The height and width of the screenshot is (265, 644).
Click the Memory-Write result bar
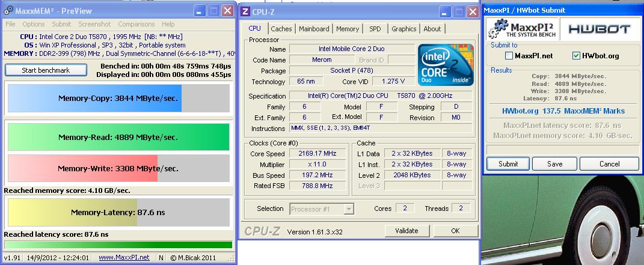118,168
